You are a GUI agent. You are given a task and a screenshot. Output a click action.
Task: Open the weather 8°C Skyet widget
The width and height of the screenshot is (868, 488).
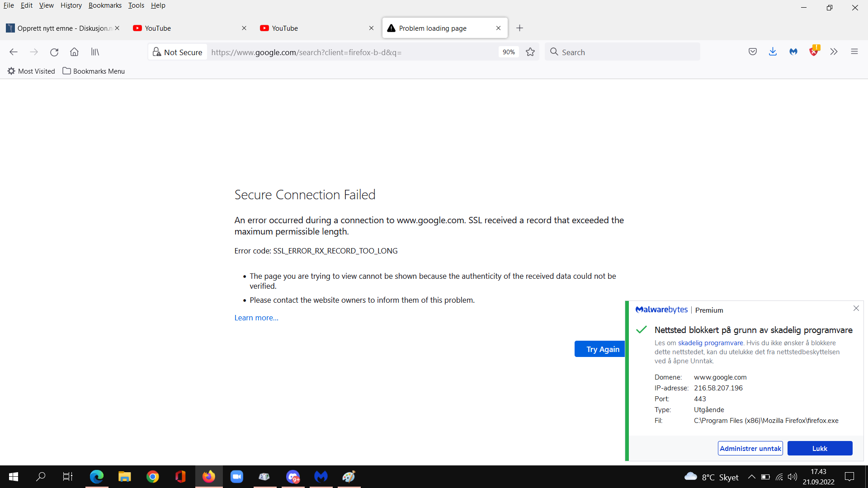(x=711, y=477)
